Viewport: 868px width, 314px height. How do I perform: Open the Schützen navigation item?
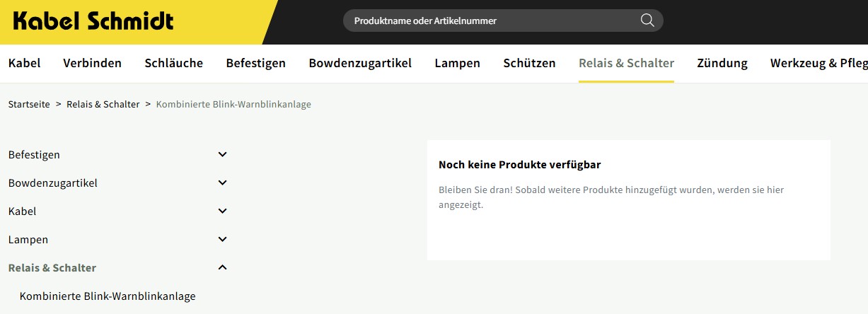click(x=529, y=63)
